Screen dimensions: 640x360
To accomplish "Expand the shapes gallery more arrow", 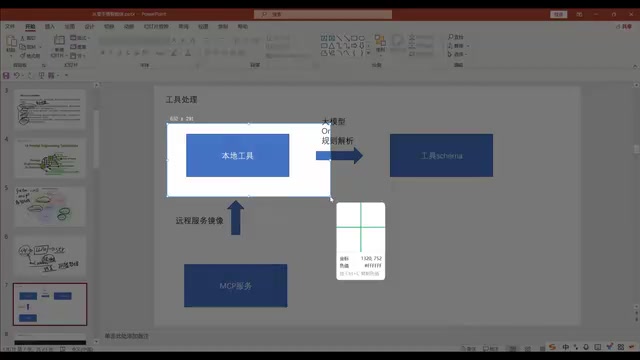I will (x=369, y=53).
